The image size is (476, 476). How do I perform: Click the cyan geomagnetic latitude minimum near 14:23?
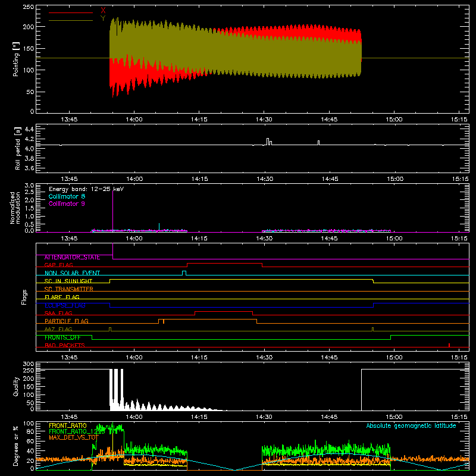coord(235,469)
